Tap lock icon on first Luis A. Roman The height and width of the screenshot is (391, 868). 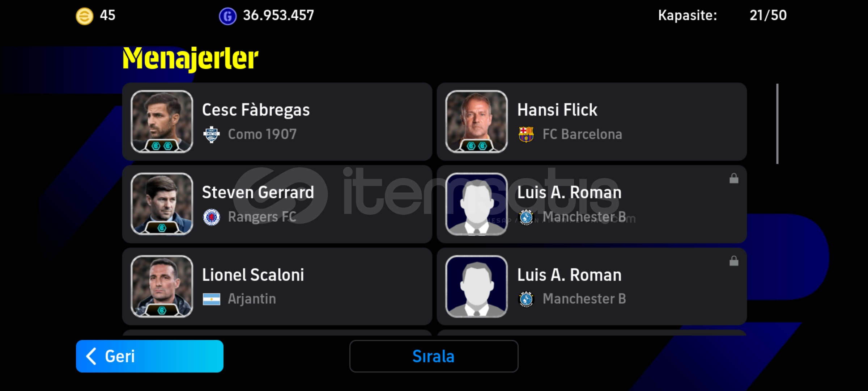tap(734, 178)
